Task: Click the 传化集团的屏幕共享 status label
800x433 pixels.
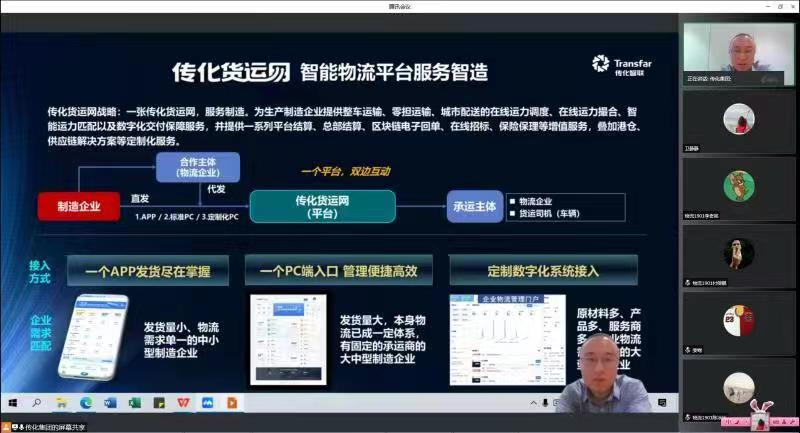Action: coord(55,427)
